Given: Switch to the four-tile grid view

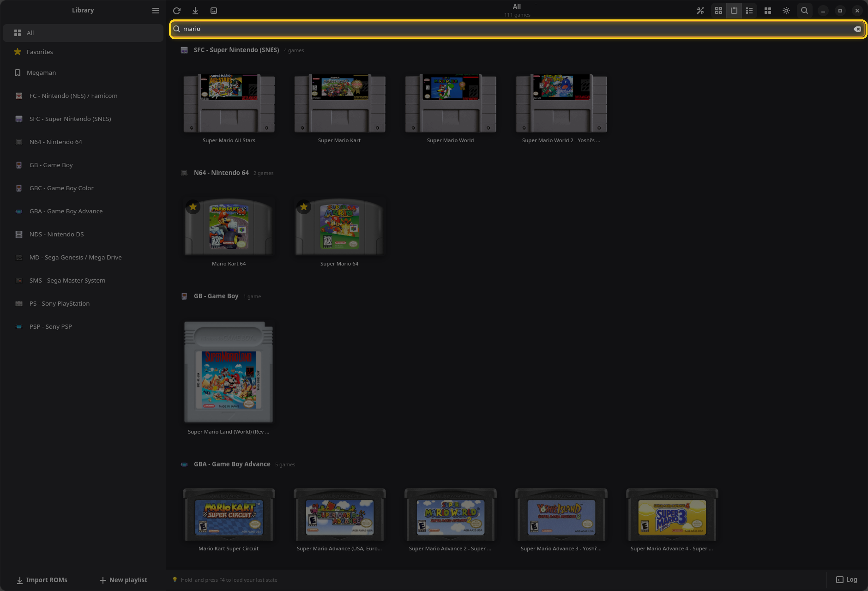Looking at the screenshot, I should (x=718, y=11).
